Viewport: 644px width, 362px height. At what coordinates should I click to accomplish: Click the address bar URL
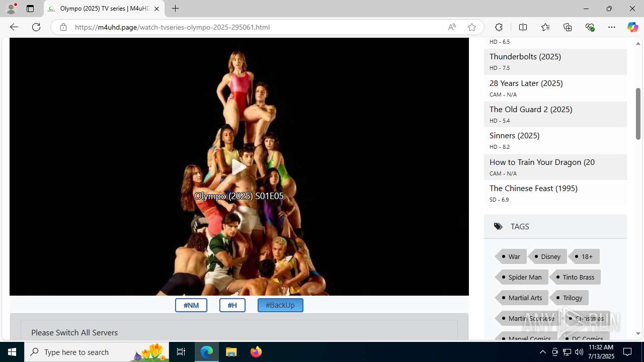173,27
